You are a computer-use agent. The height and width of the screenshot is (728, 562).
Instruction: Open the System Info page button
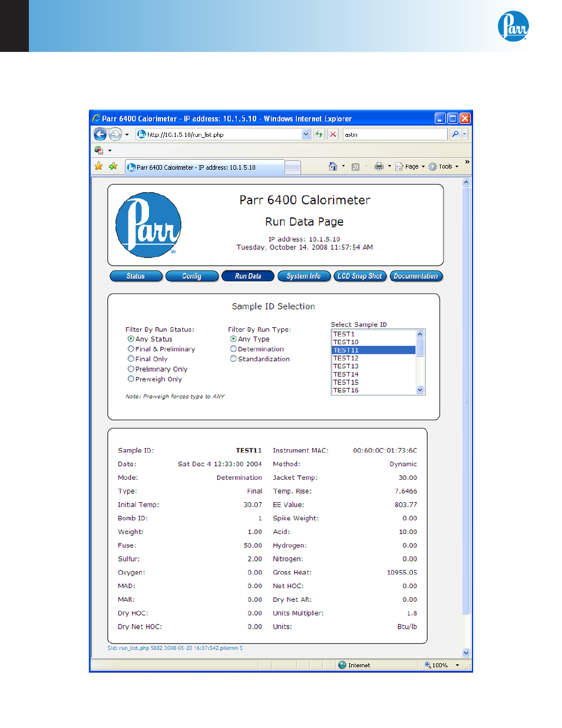(304, 276)
